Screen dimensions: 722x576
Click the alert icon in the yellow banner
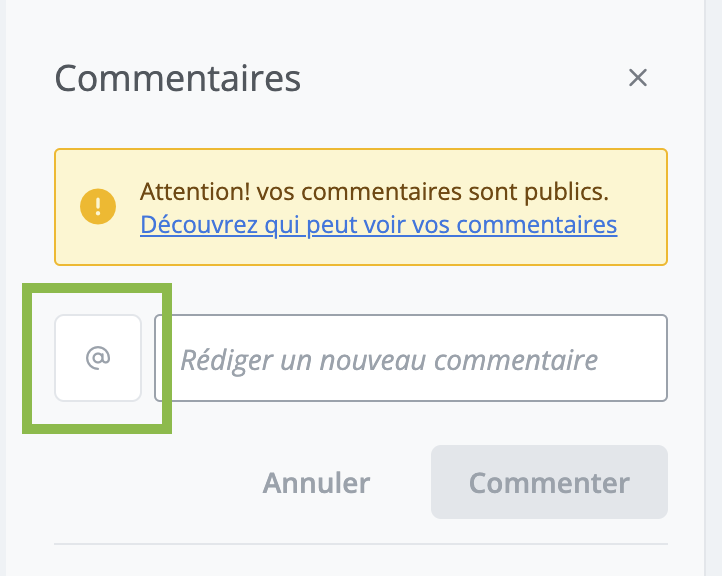pyautogui.click(x=98, y=207)
